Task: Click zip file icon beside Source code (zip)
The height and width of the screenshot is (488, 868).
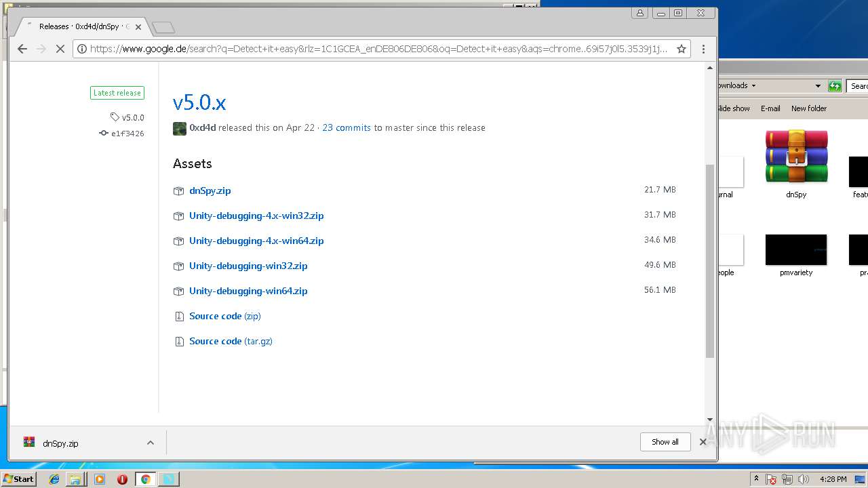Action: pos(179,317)
